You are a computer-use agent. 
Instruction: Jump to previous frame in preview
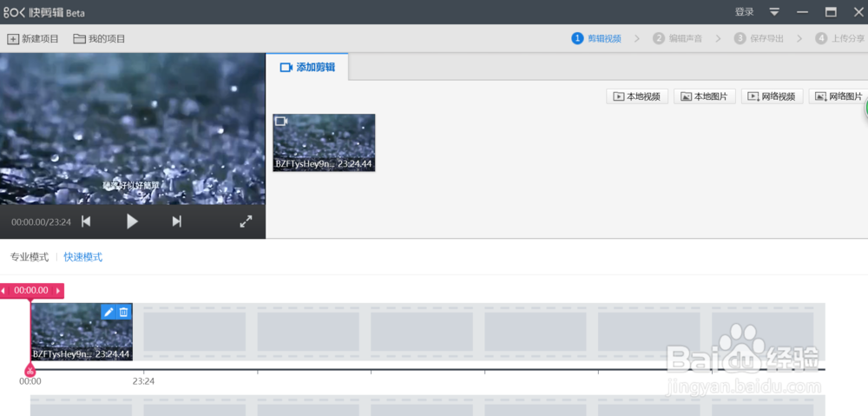(86, 221)
